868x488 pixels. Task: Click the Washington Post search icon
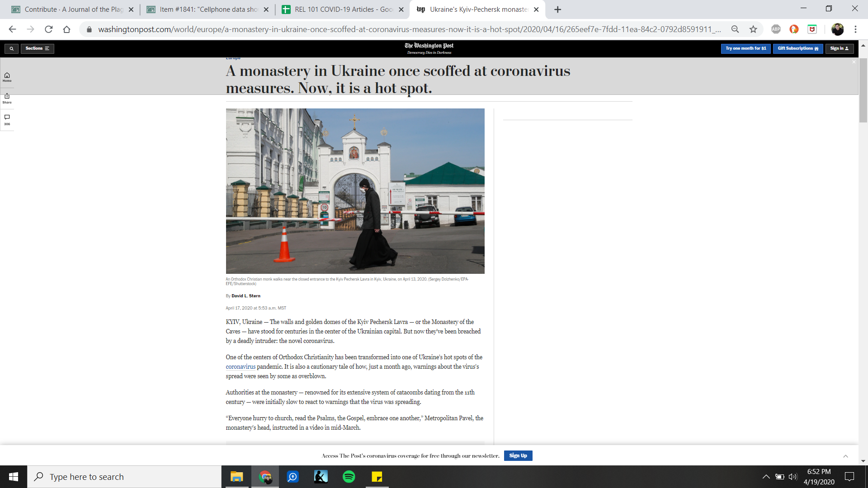(x=11, y=48)
